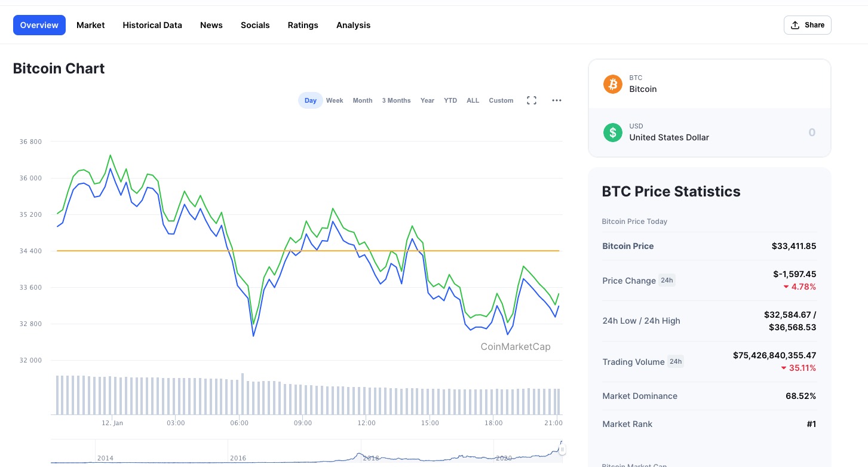Switch to the Overview tab
The width and height of the screenshot is (868, 467).
39,25
